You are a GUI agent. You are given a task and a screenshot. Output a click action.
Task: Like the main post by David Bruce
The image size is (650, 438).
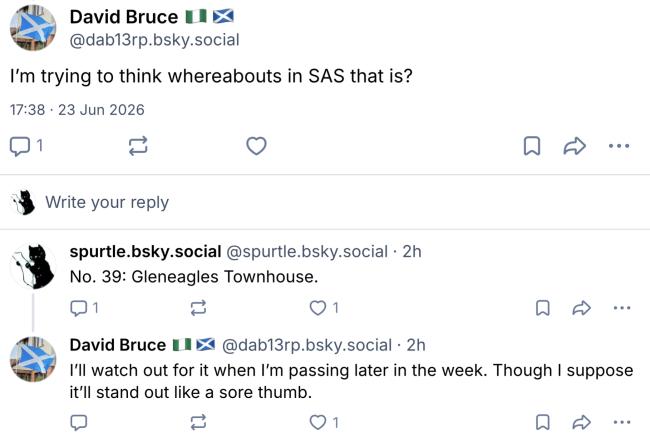(x=256, y=146)
